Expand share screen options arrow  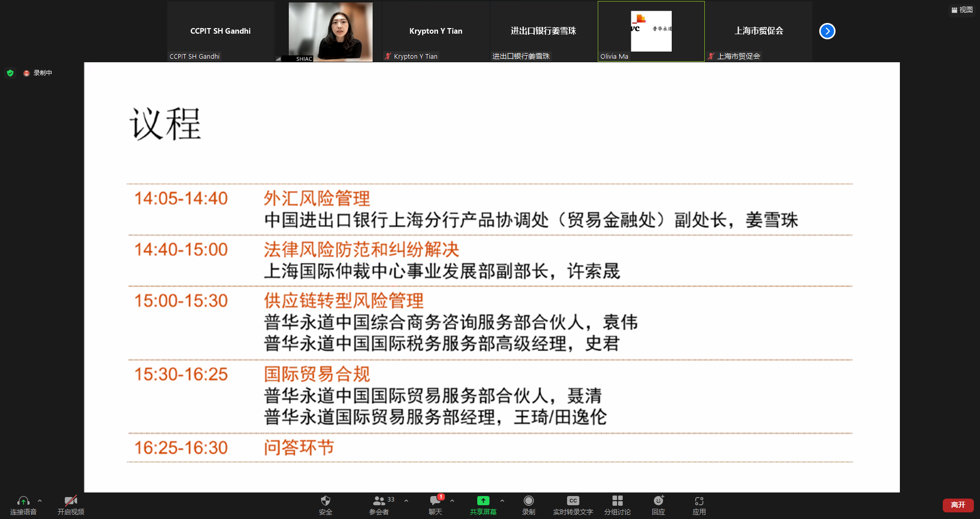(x=502, y=501)
